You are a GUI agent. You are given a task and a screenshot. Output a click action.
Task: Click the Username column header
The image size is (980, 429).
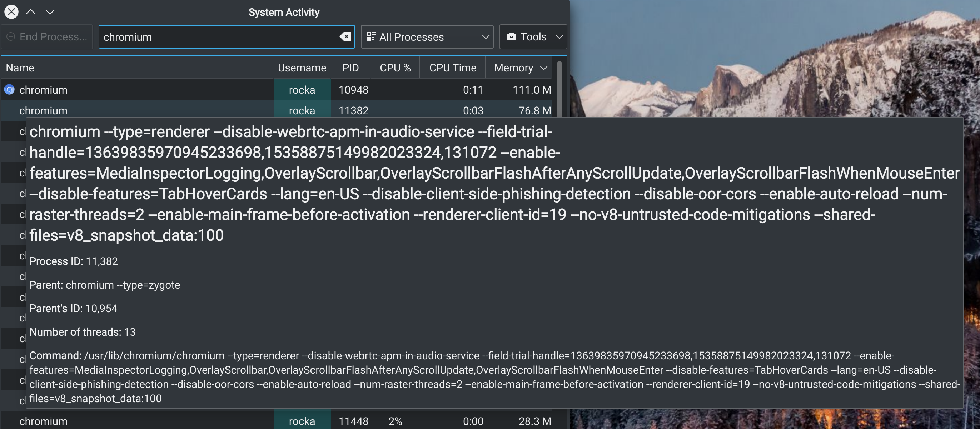(x=302, y=67)
